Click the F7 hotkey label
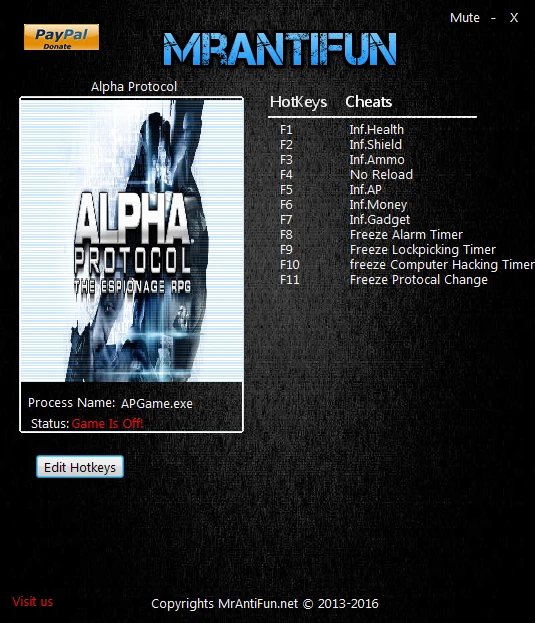Screen dimensions: 535x623 click(286, 220)
